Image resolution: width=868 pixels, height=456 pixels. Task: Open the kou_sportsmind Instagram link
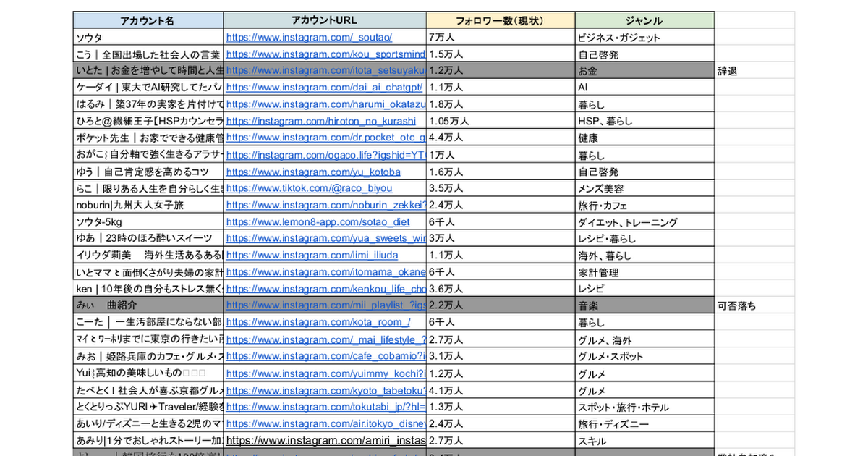(326, 54)
